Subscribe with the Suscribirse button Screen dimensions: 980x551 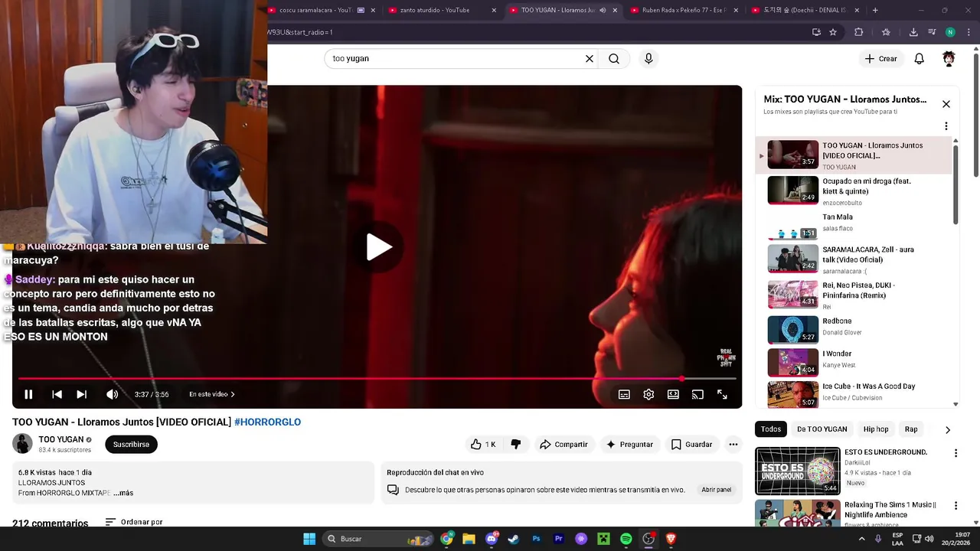point(131,444)
